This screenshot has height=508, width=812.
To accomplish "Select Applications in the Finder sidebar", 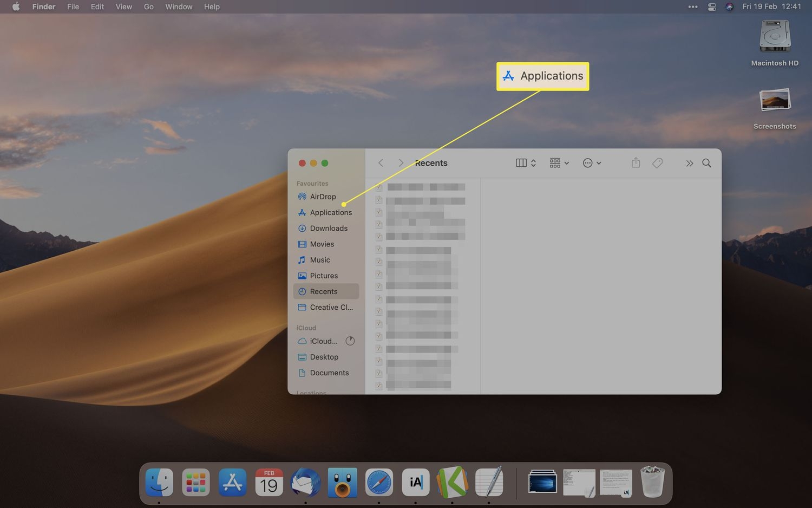I will coord(325,212).
